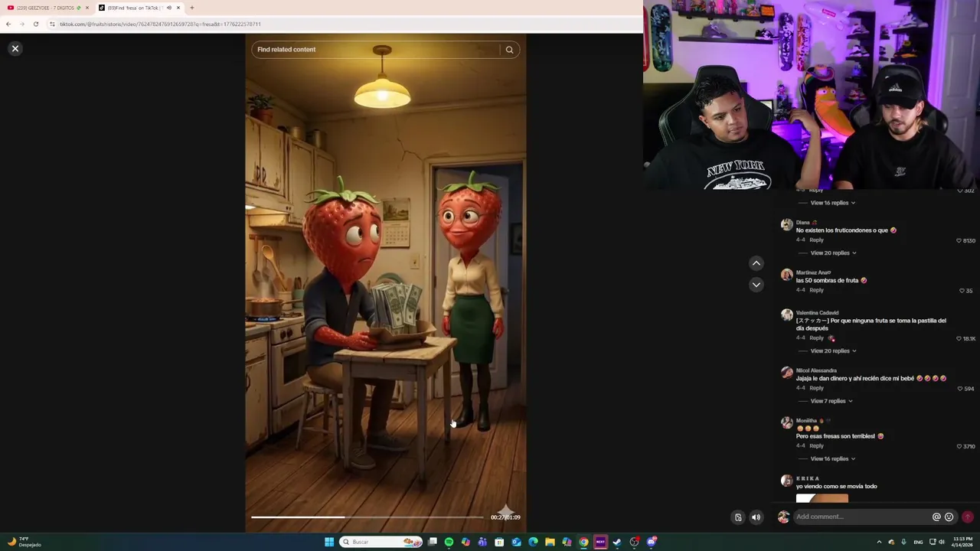
Task: Open the system volume control in tray
Action: [x=942, y=542]
